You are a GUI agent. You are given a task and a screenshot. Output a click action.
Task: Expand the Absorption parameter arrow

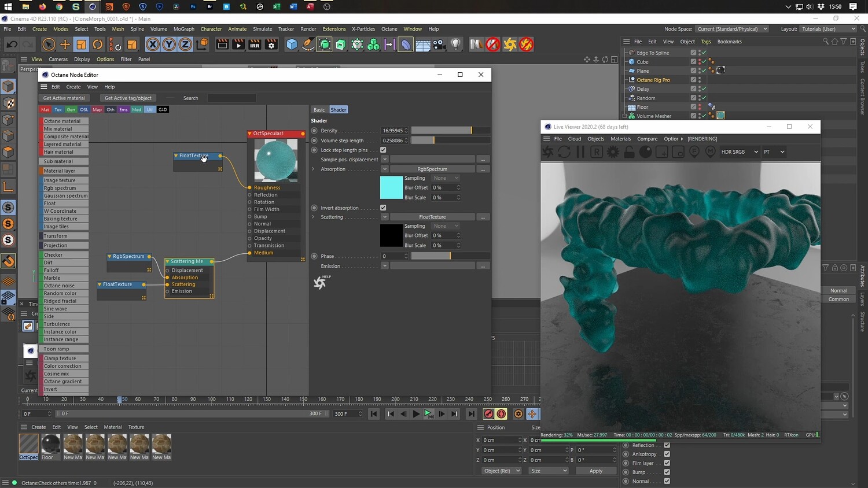pyautogui.click(x=313, y=169)
